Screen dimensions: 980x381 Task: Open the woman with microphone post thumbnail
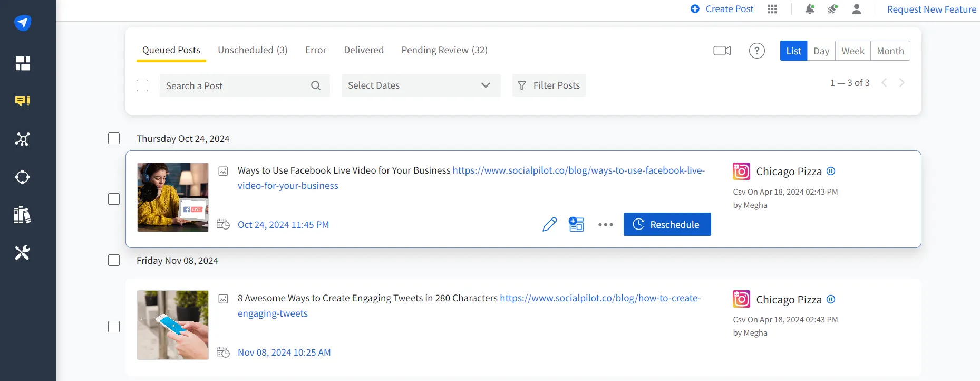click(x=173, y=197)
